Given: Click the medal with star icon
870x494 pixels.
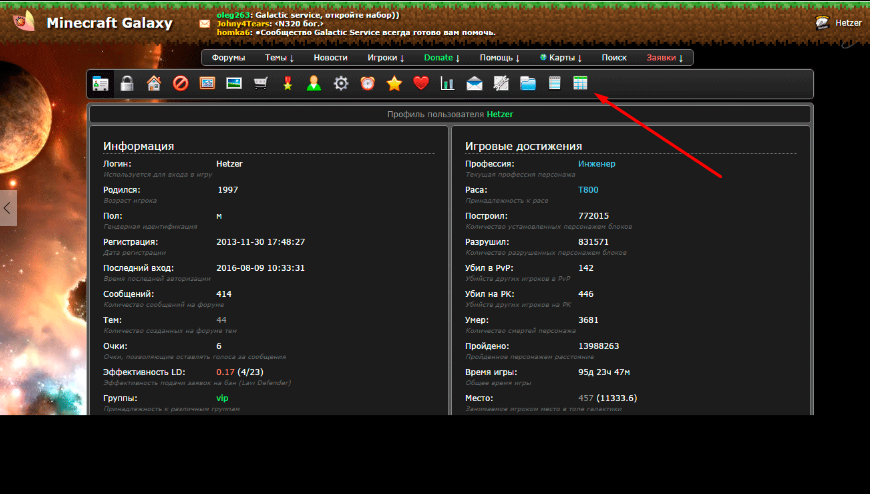Looking at the screenshot, I should [287, 84].
